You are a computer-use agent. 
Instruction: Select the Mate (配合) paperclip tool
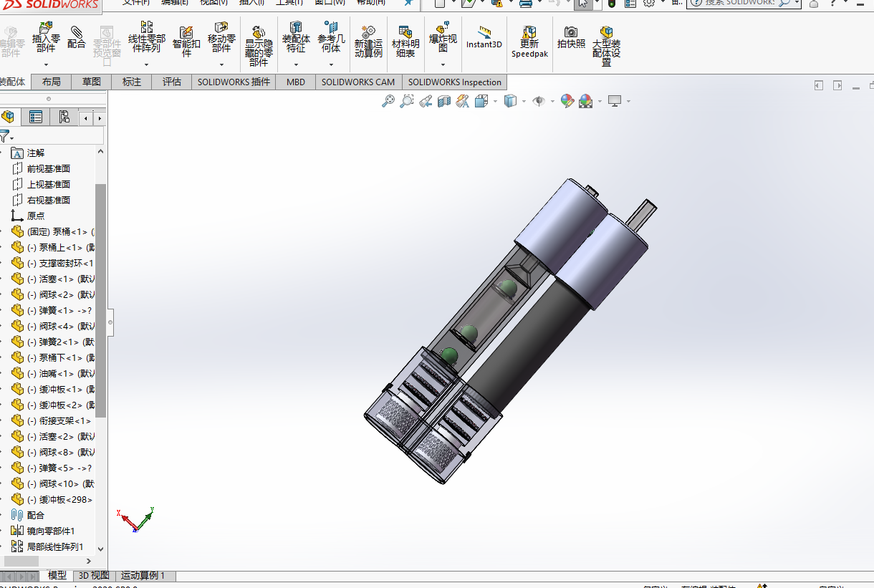click(x=76, y=37)
